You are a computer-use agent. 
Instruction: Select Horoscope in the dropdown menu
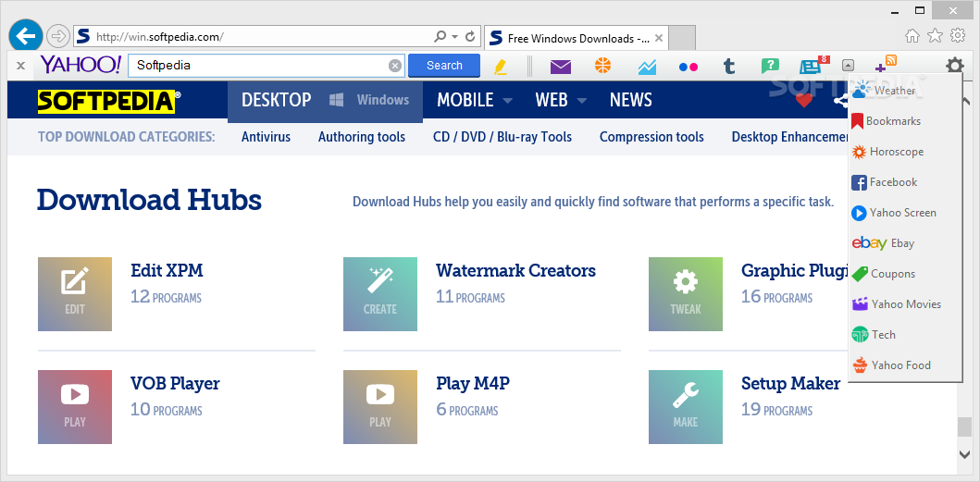pyautogui.click(x=904, y=152)
